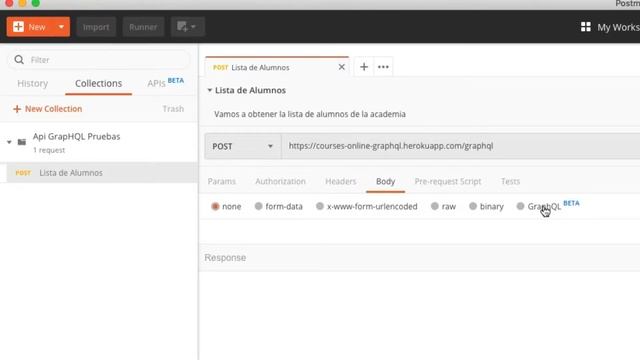Create a New Collection

pyautogui.click(x=48, y=109)
